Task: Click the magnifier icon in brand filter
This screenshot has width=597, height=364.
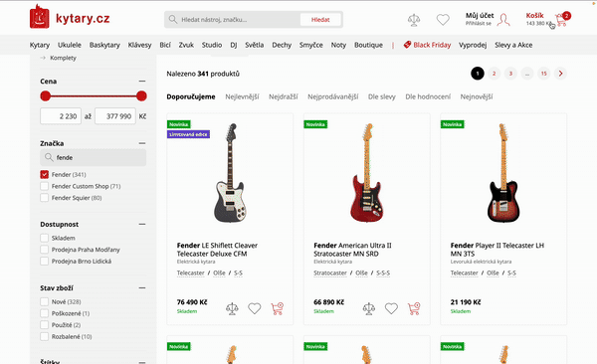Action: (49, 157)
